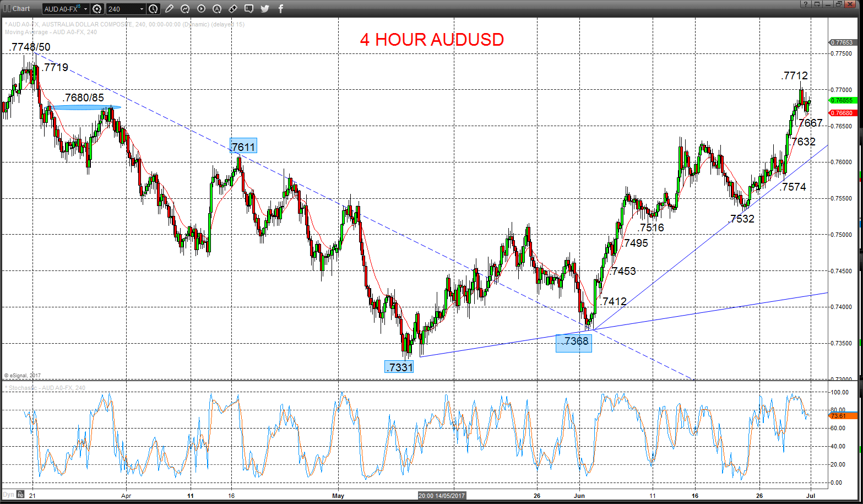
Task: Select the .7368 price label box
Action: tap(574, 342)
